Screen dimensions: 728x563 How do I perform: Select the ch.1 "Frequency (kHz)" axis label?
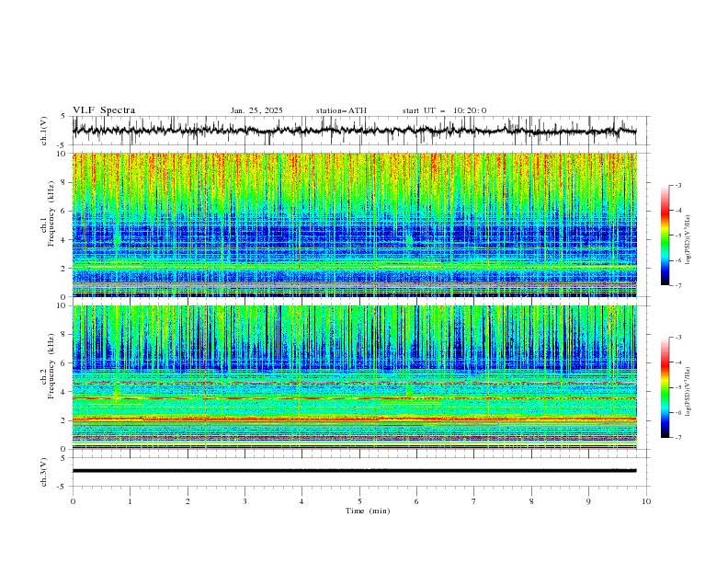51,214
